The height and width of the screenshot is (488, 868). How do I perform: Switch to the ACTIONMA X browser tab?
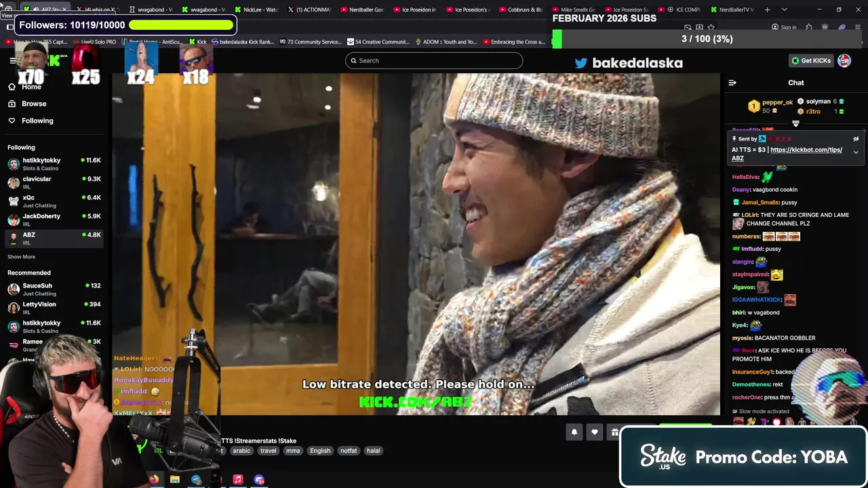[309, 9]
